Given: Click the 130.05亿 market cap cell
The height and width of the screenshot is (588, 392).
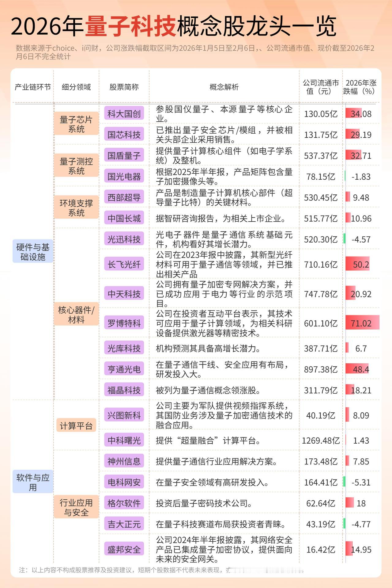Looking at the screenshot, I should [321, 114].
